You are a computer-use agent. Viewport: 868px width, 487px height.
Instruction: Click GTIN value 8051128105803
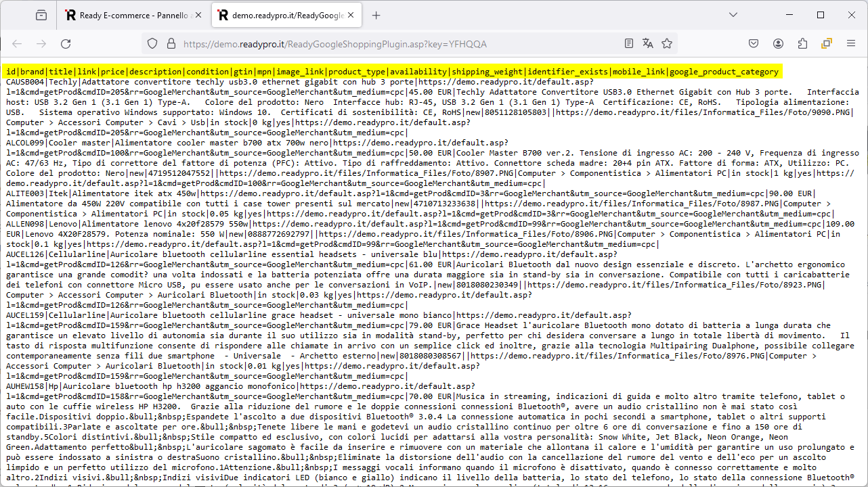[514, 112]
